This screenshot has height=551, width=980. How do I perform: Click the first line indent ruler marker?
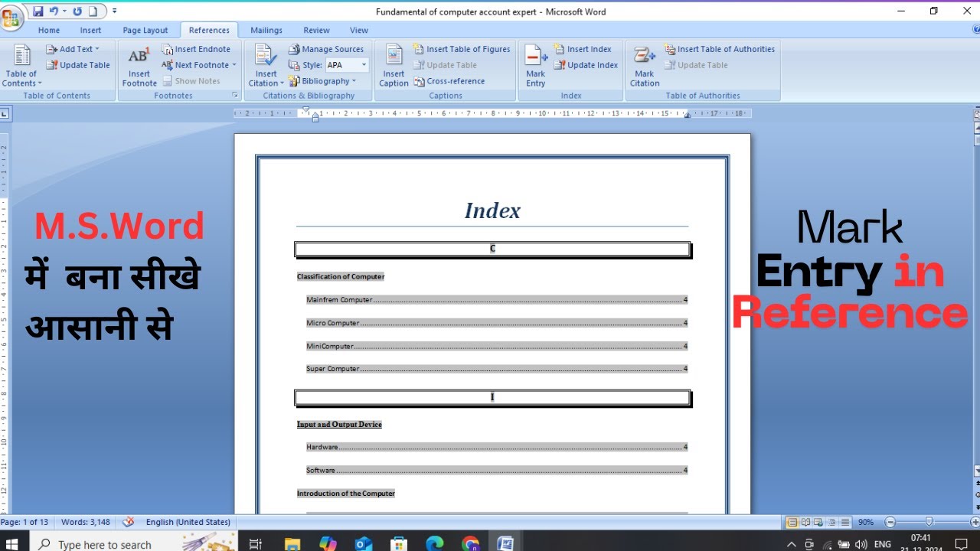(x=306, y=110)
